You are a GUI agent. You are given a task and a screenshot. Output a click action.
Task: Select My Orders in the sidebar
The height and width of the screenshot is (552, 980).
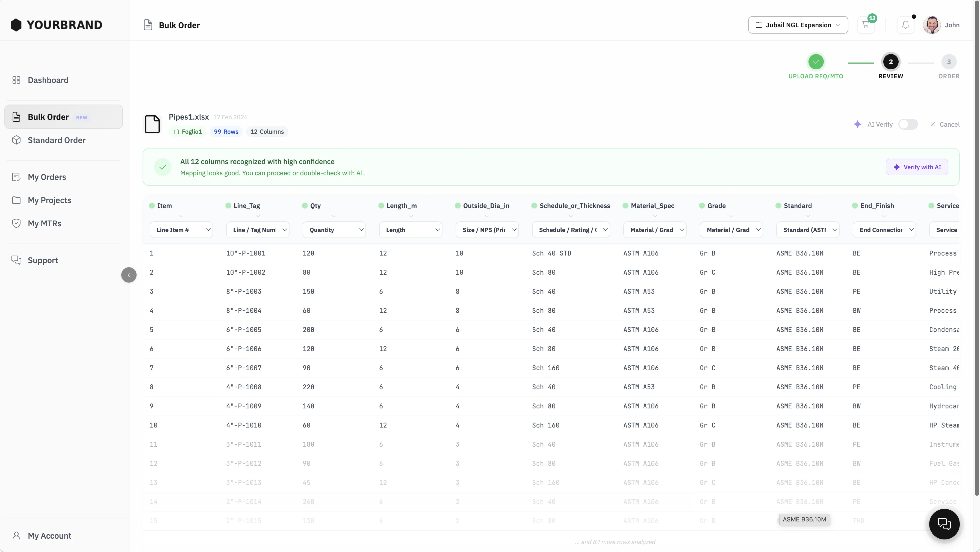coord(47,177)
